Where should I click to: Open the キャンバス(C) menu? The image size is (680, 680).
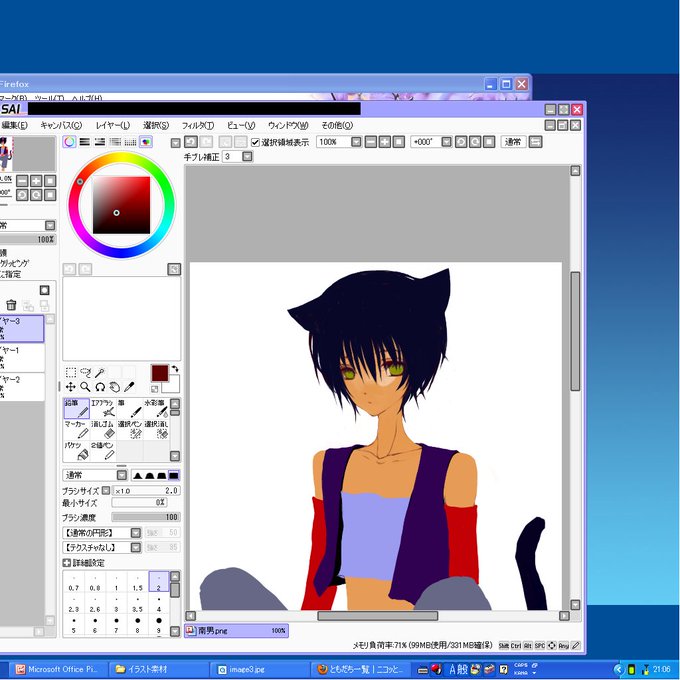pyautogui.click(x=61, y=125)
